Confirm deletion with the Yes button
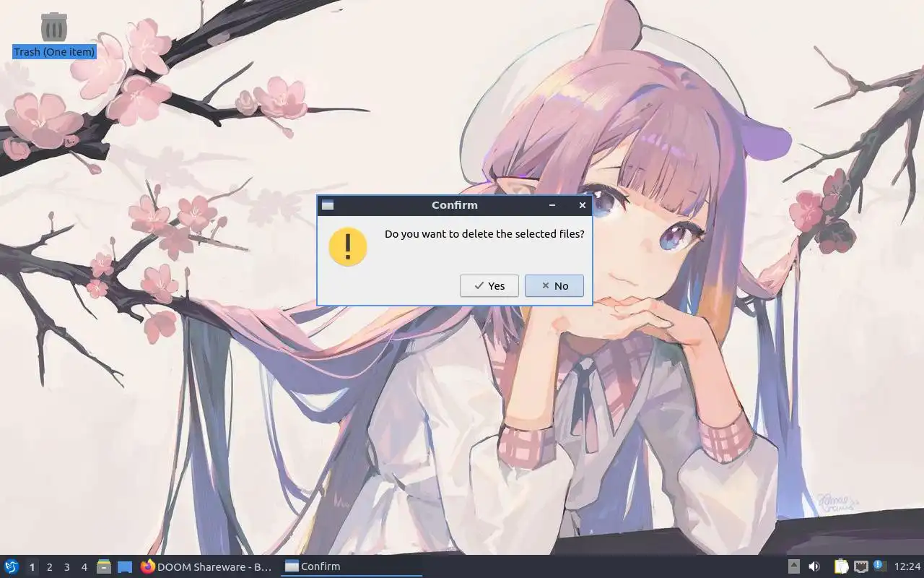 [x=489, y=285]
